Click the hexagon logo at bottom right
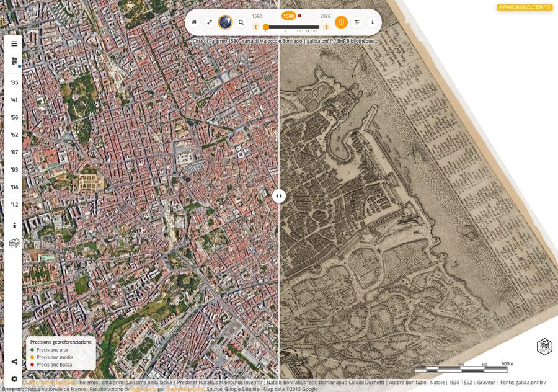The image size is (558, 392). pos(544,346)
